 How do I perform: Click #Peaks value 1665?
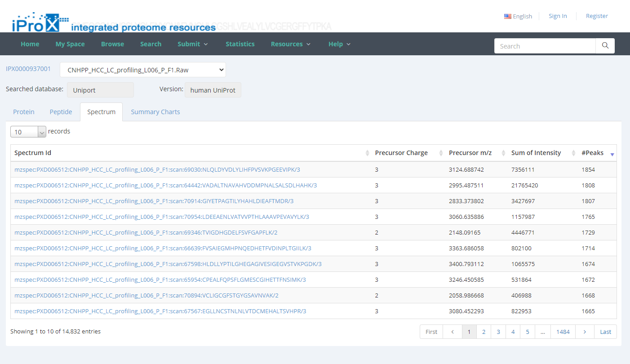588,311
